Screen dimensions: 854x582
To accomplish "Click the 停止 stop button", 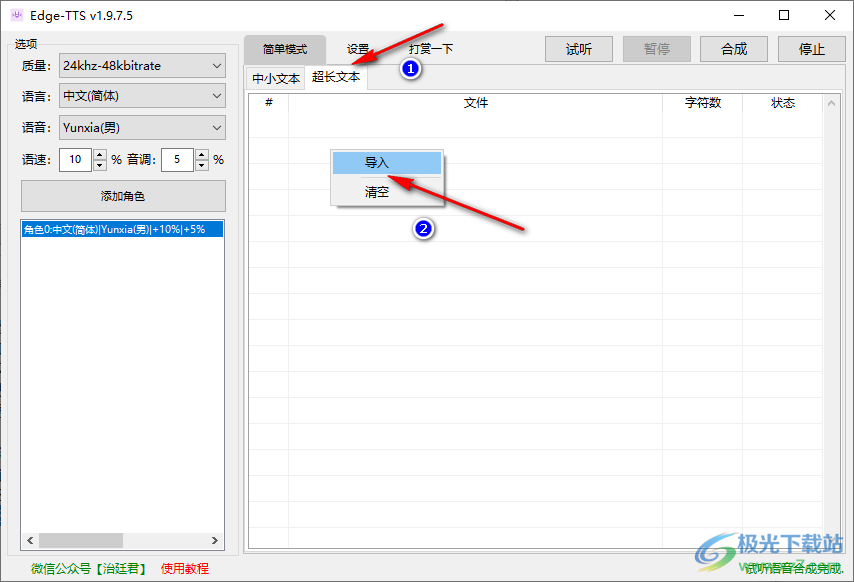I will point(812,50).
